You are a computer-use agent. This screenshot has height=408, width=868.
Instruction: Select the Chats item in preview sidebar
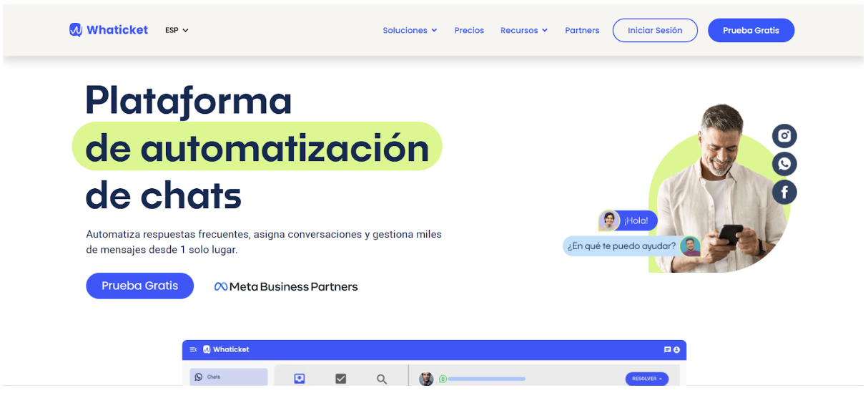pos(228,377)
